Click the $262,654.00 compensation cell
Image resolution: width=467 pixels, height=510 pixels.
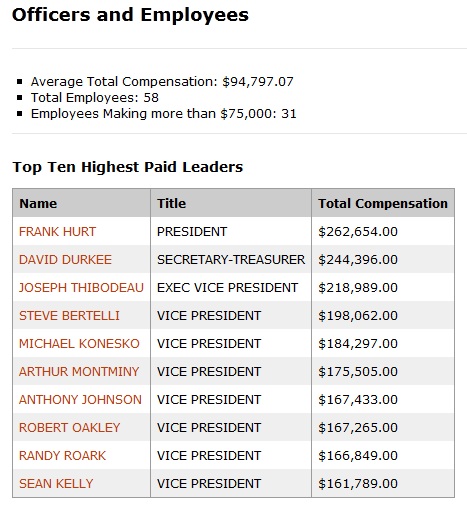tap(383, 232)
